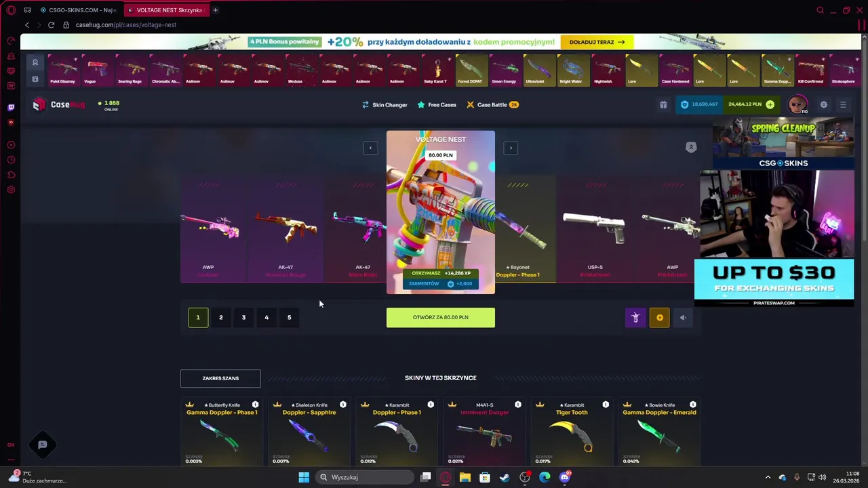The height and width of the screenshot is (488, 868).
Task: Show info for M4A1-S Imminent Danger
Action: [x=517, y=405]
